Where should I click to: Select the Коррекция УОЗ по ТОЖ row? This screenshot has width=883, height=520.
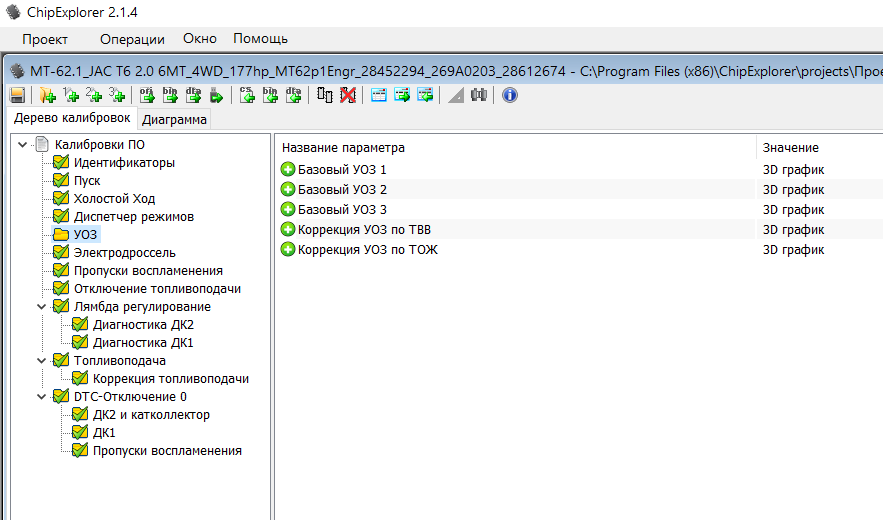point(367,250)
